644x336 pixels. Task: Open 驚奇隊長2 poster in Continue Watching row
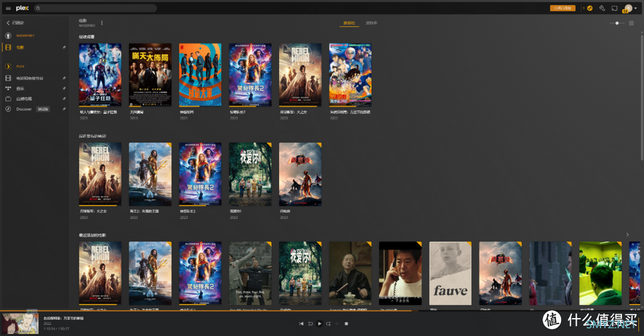point(250,75)
